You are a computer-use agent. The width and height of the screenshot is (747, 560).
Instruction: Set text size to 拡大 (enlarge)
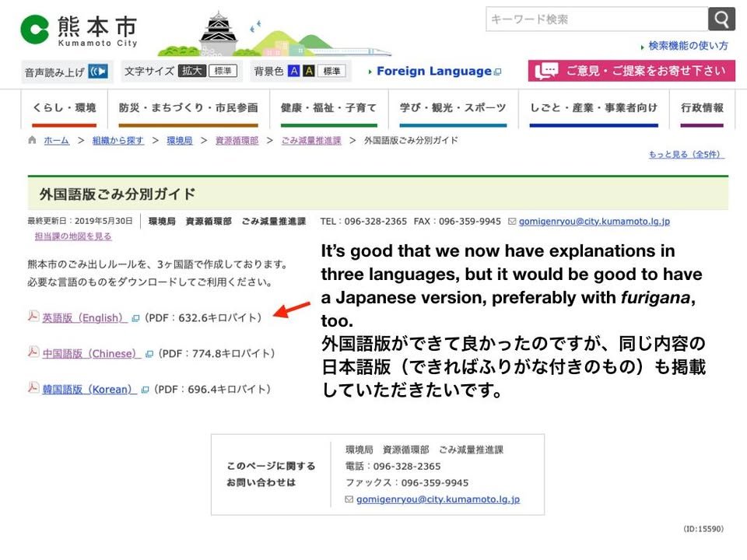(191, 71)
